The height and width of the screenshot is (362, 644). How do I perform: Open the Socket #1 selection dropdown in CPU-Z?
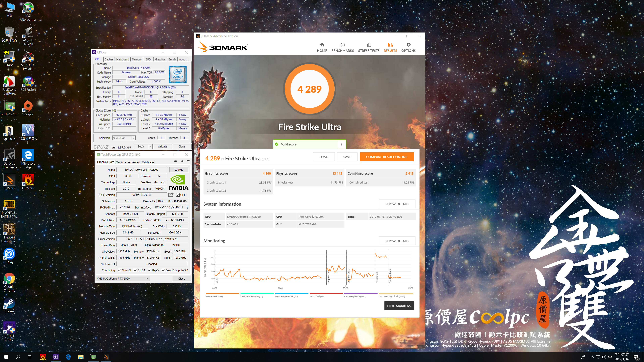pyautogui.click(x=124, y=138)
